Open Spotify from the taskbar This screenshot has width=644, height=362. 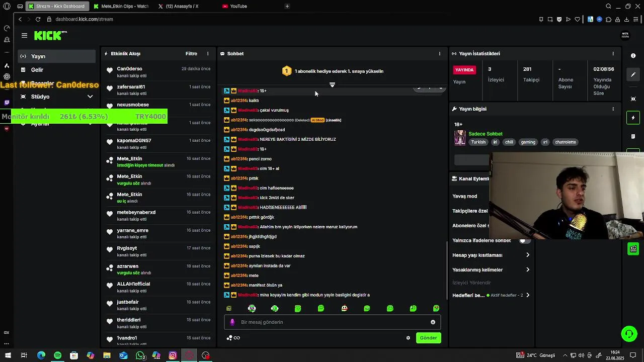point(57,355)
